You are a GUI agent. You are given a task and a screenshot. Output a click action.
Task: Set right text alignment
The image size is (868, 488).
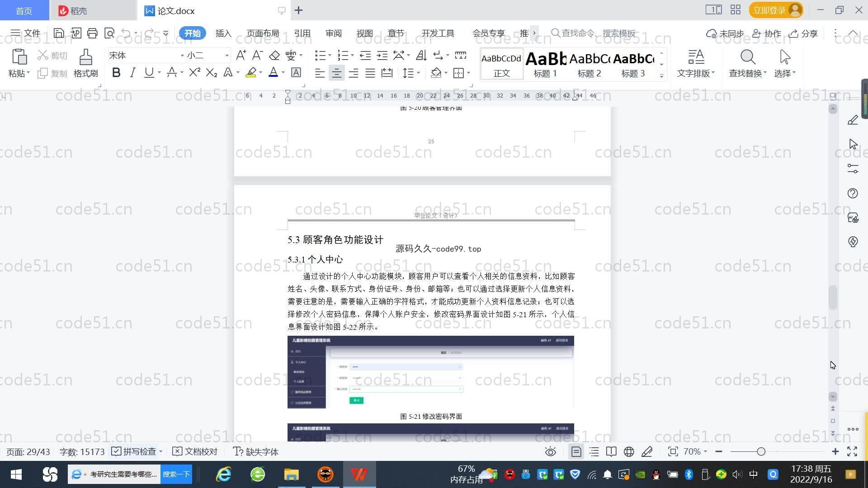tap(353, 73)
